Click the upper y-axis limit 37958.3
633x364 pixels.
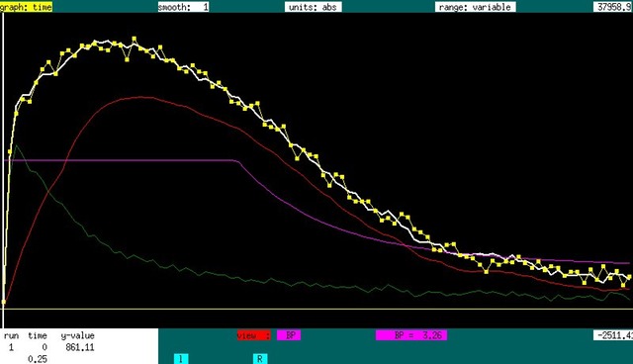pos(613,7)
